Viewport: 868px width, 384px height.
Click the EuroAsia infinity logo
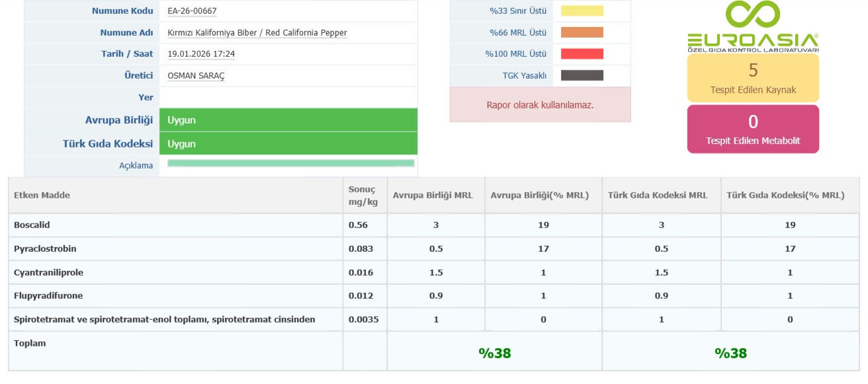pos(752,16)
